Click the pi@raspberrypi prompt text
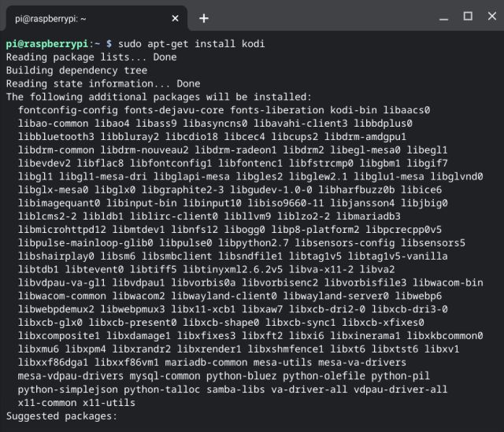504x432 pixels. 47,44
